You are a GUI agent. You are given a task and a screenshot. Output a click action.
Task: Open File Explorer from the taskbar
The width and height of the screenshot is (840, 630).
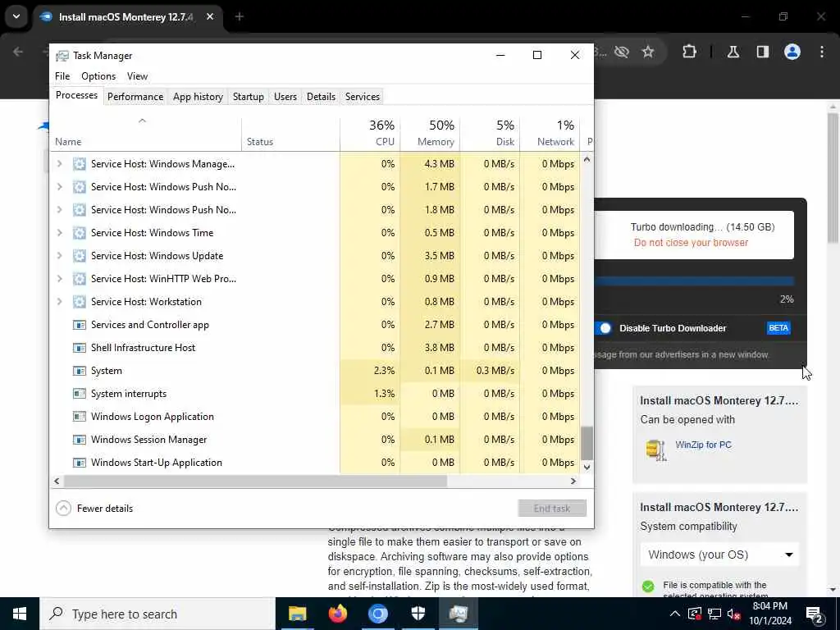[x=297, y=614]
